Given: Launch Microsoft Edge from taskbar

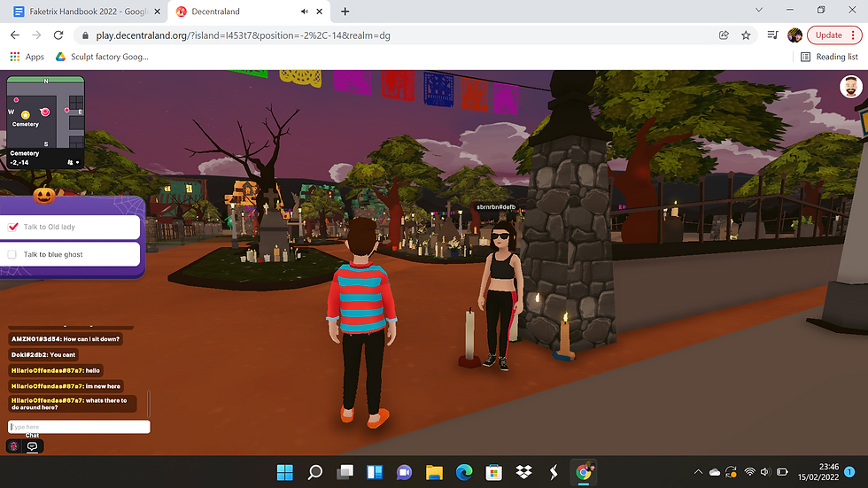Looking at the screenshot, I should point(464,472).
